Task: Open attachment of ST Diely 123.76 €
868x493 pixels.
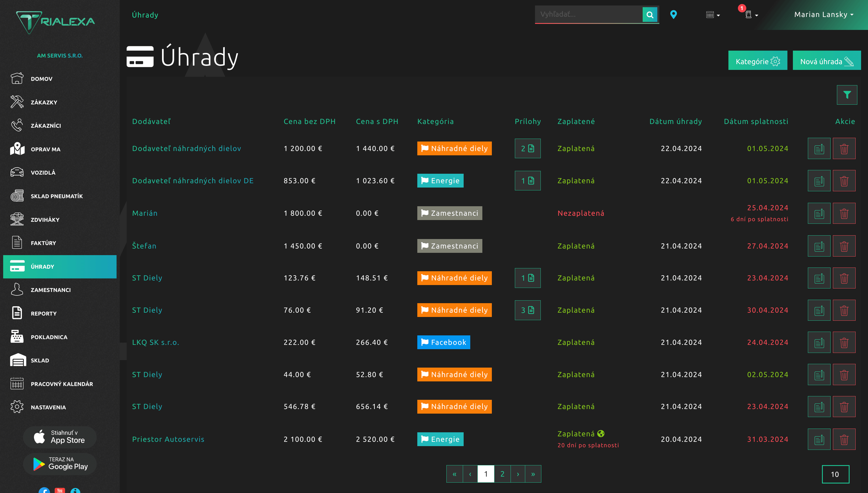Action: [x=528, y=278]
